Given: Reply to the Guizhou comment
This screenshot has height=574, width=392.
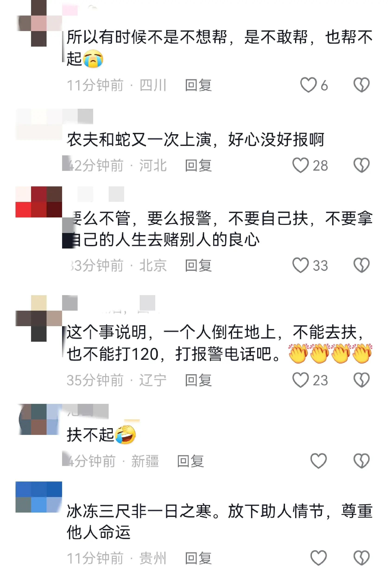Looking at the screenshot, I should point(199,558).
